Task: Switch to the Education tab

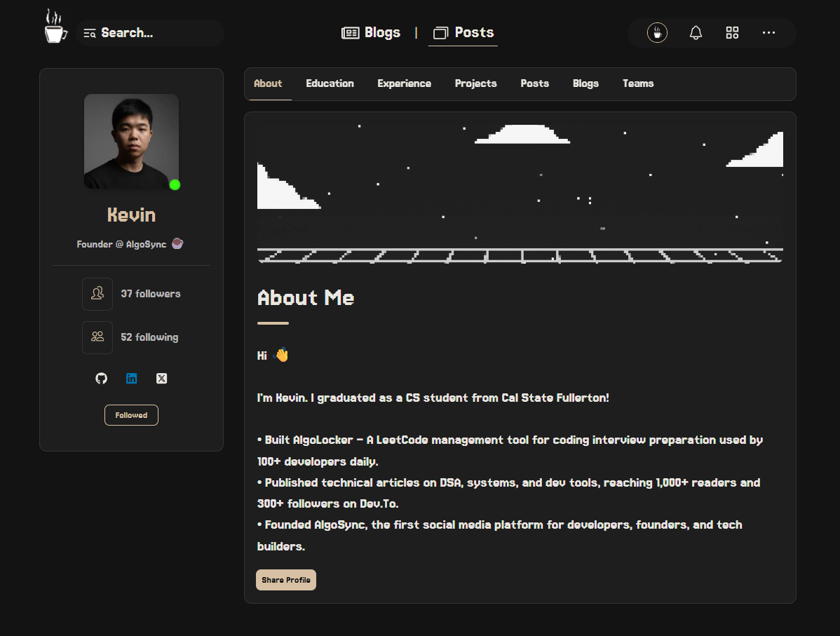Action: (330, 83)
